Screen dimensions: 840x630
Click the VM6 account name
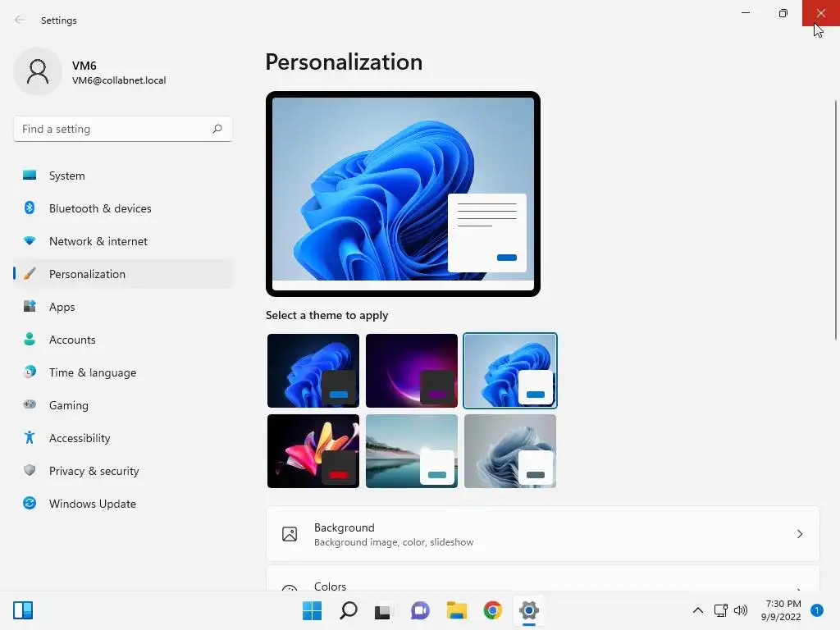coord(84,66)
